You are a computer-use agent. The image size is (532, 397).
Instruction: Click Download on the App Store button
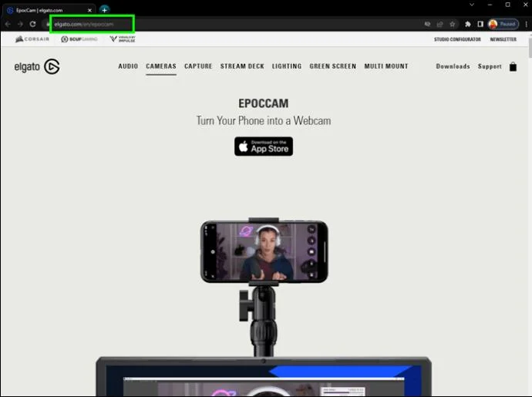pyautogui.click(x=264, y=146)
